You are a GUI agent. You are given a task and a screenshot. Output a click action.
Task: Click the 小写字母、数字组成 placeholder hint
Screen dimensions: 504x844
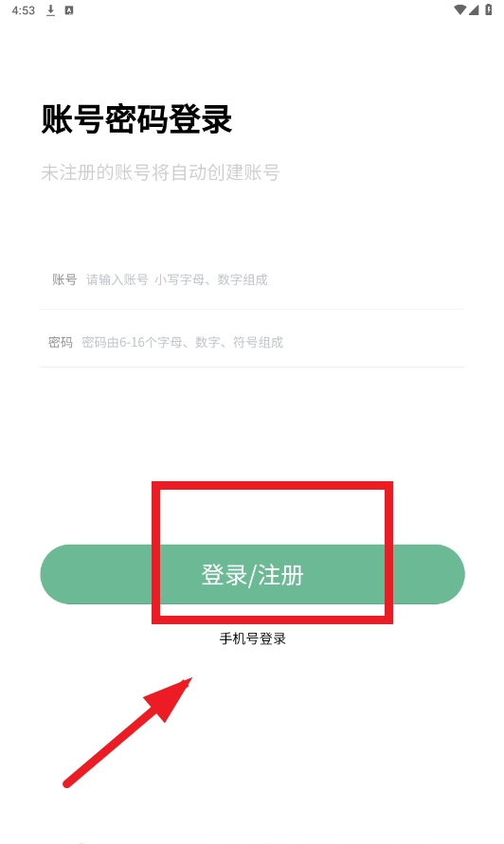pyautogui.click(x=211, y=279)
